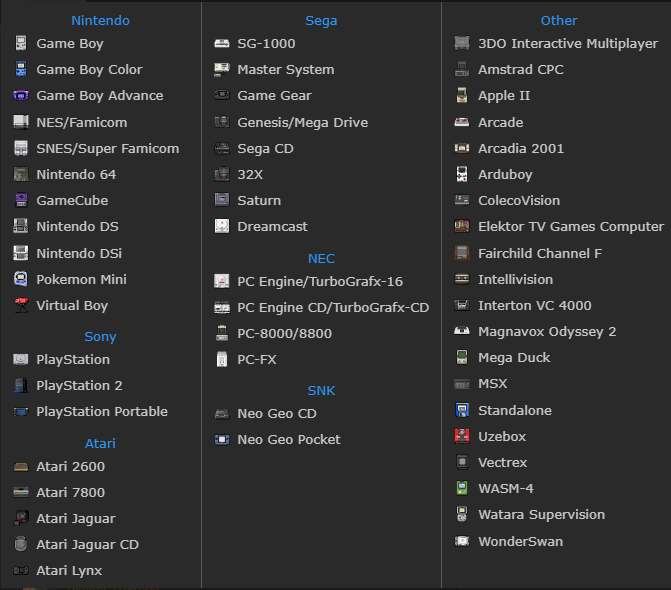
Task: Click the Master System icon
Action: click(x=222, y=69)
